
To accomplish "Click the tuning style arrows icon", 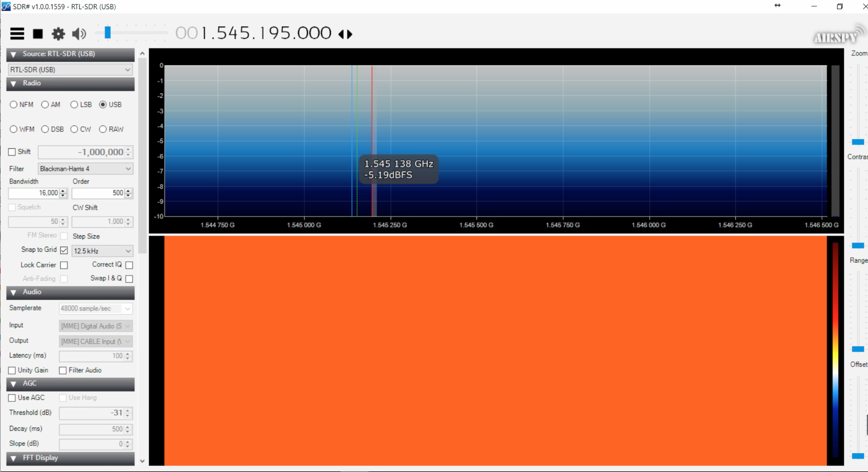I will 345,34.
